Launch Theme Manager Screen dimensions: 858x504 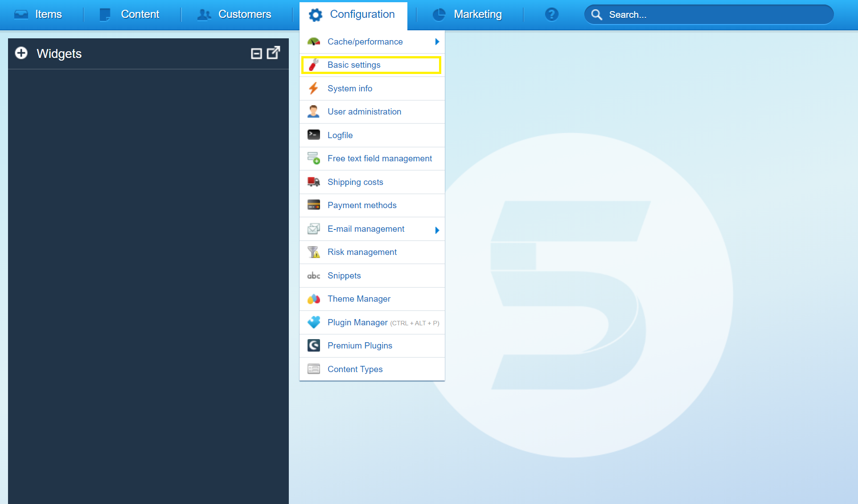(x=372, y=299)
